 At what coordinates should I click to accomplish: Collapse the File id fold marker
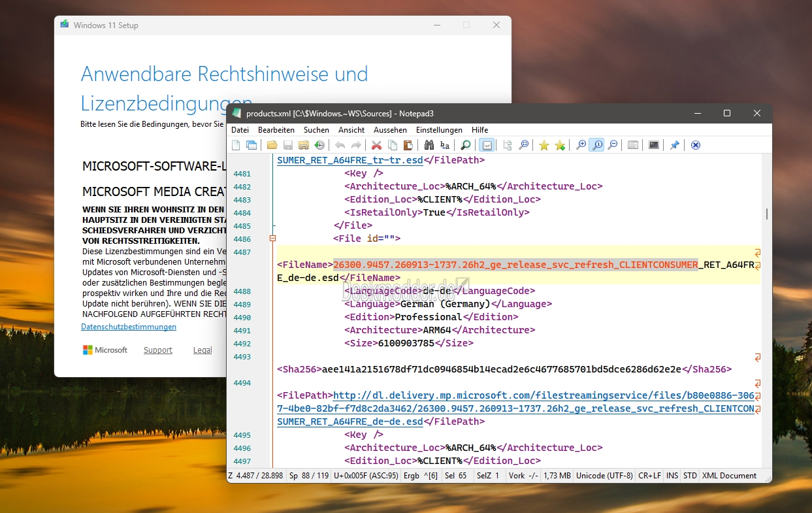click(273, 239)
